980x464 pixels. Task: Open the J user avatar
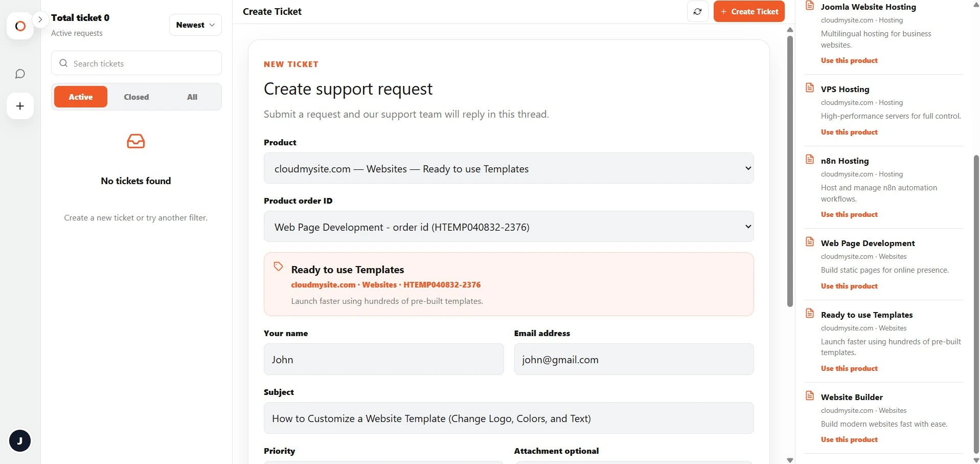pos(20,441)
